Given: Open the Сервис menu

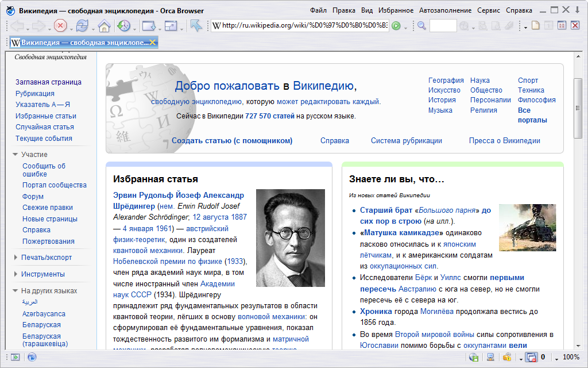Looking at the screenshot, I should 488,10.
